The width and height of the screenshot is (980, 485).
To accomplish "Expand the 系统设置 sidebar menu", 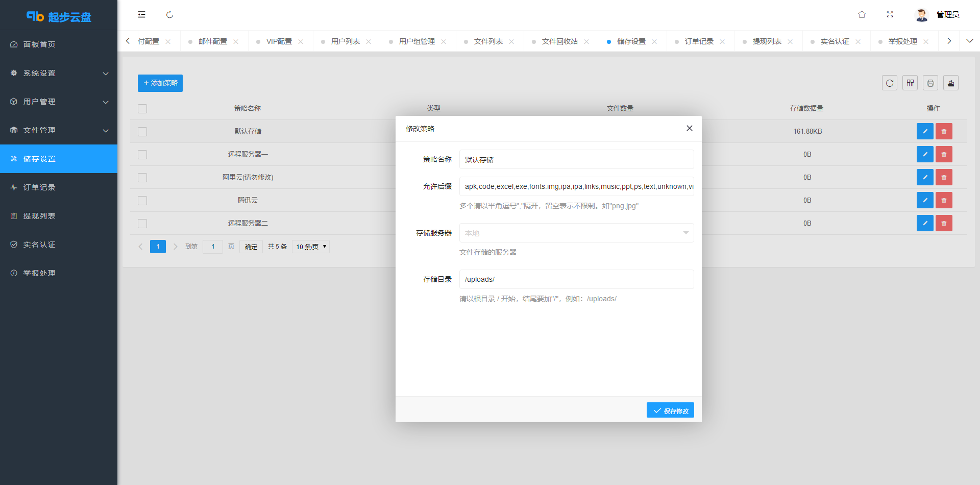I will click(59, 73).
